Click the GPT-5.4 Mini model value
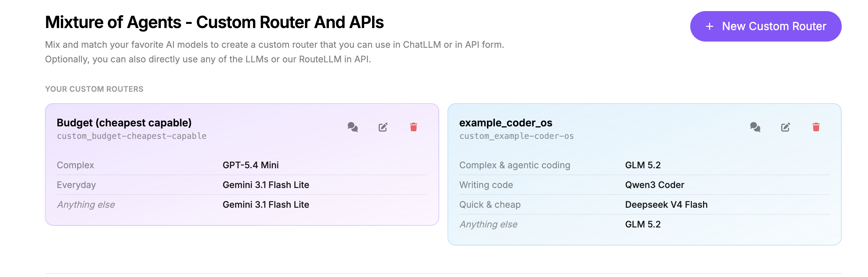 251,165
